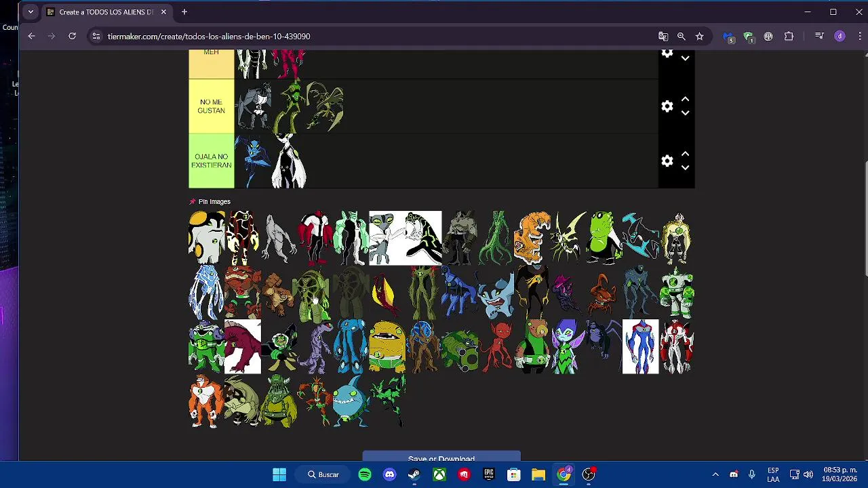Open the clock showing 08:53 p. m.
This screenshot has height=488, width=868.
coord(840,474)
